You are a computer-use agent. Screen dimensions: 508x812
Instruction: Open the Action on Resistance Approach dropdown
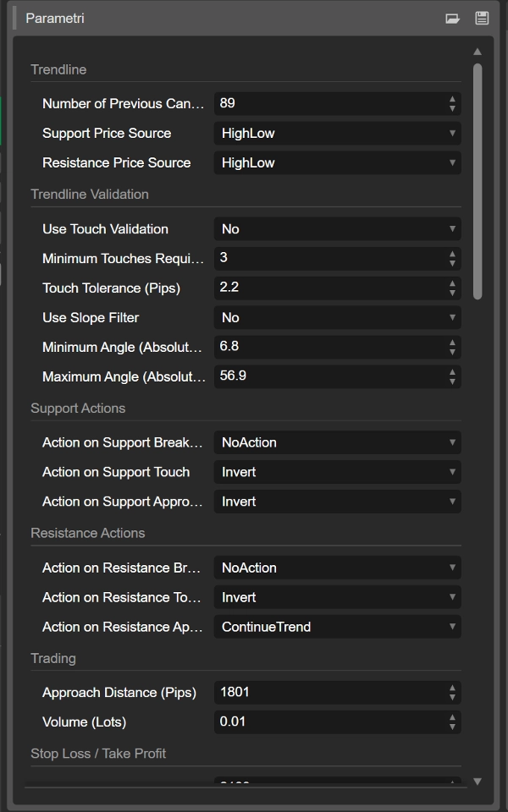[x=337, y=626]
